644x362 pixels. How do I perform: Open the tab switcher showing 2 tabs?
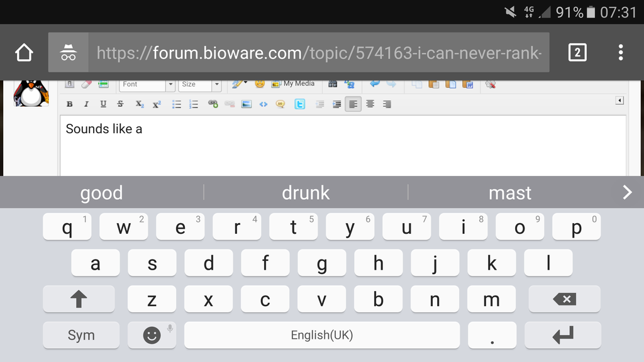(577, 53)
